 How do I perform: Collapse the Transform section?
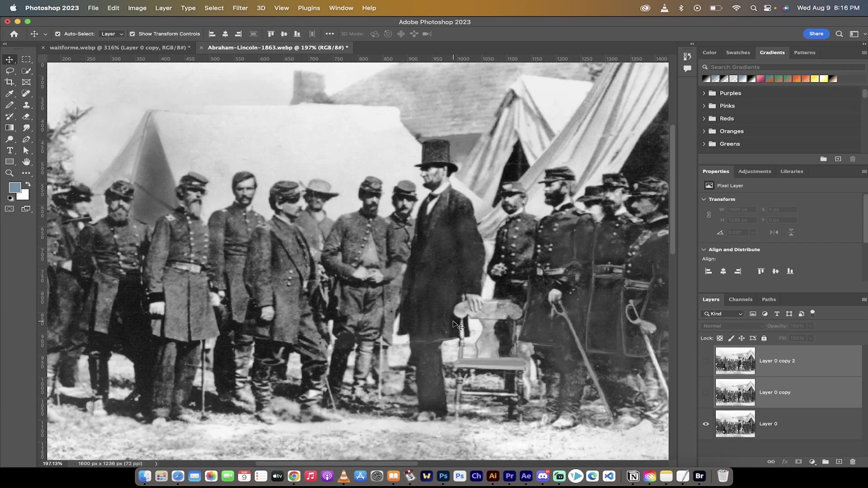[704, 199]
